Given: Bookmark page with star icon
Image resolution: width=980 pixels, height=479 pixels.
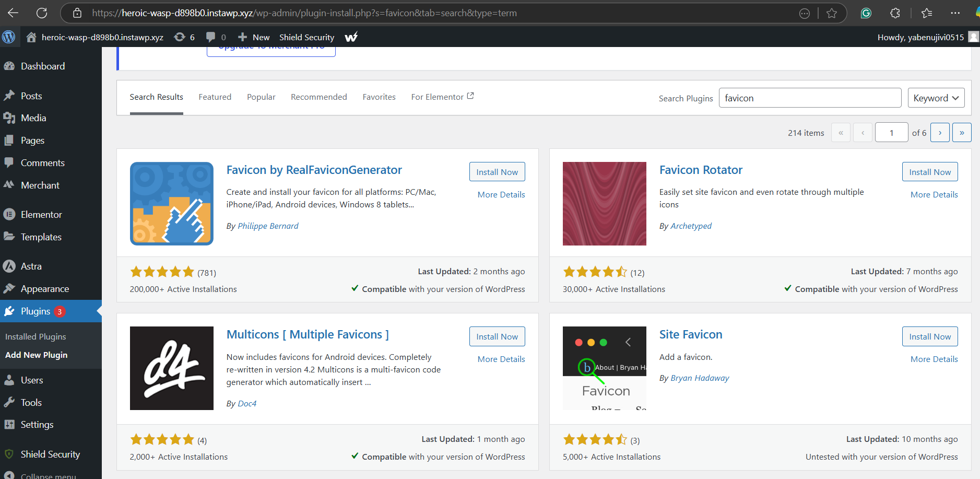Looking at the screenshot, I should tap(832, 13).
